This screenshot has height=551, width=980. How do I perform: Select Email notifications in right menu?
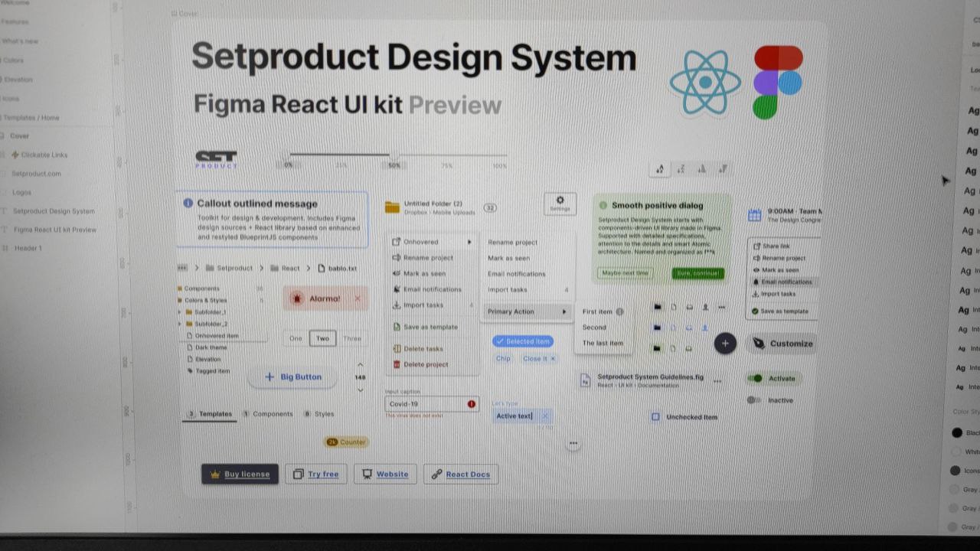point(528,274)
